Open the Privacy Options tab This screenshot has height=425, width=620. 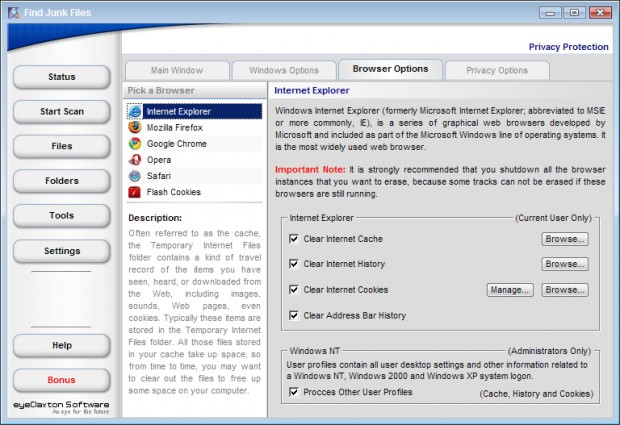[x=497, y=70]
